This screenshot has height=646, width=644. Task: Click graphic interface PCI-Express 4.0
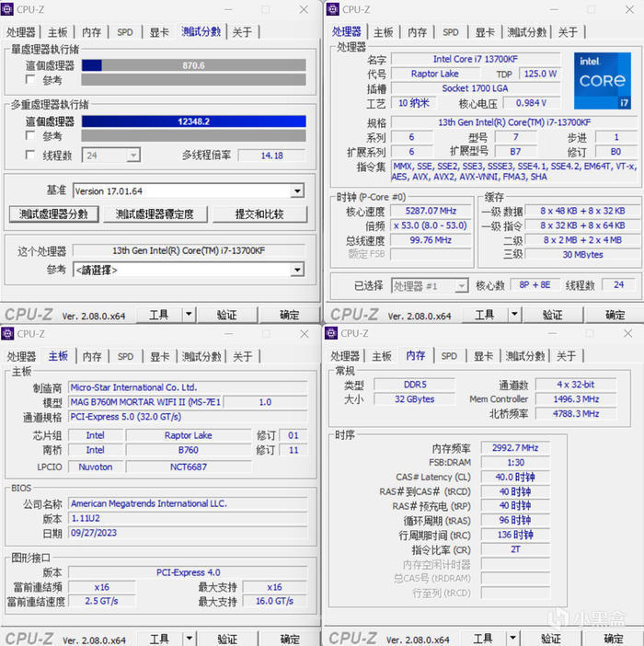pos(189,572)
